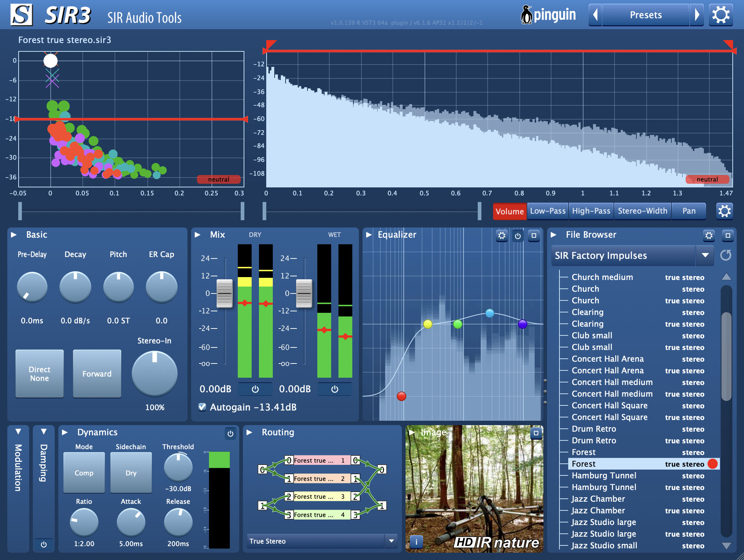
Task: Select Jazz Chamber true stereo impulse
Action: pos(638,510)
